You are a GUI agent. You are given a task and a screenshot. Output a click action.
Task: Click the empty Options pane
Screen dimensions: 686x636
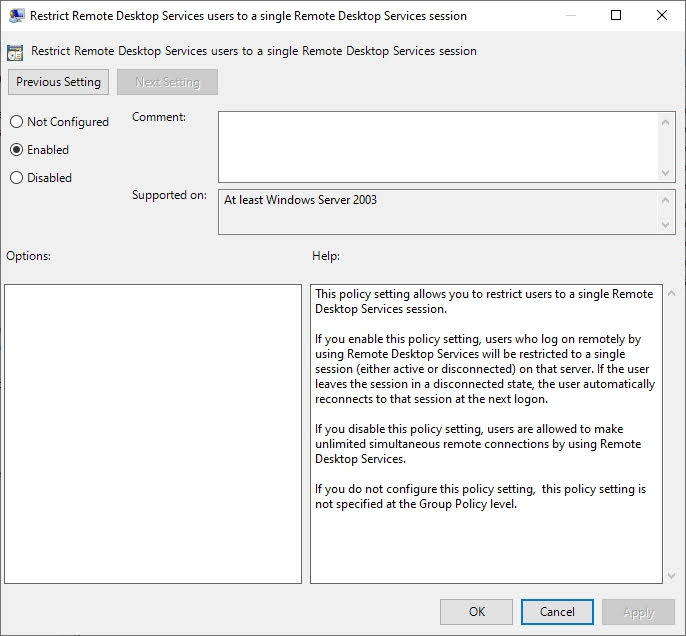[x=153, y=433]
